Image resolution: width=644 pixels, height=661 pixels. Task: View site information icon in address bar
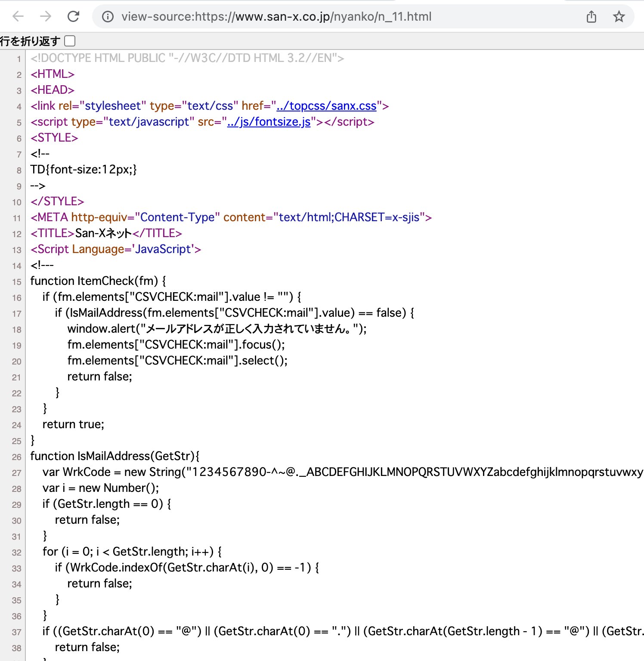108,17
